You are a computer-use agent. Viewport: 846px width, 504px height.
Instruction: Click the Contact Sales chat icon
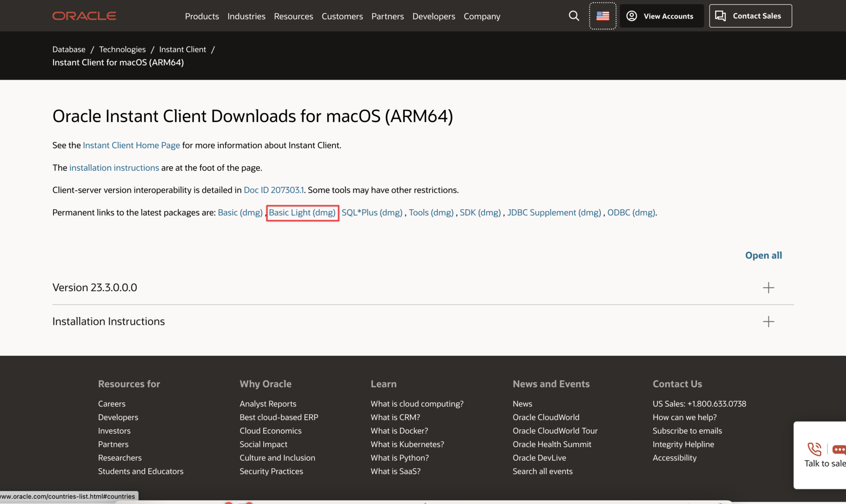[720, 16]
